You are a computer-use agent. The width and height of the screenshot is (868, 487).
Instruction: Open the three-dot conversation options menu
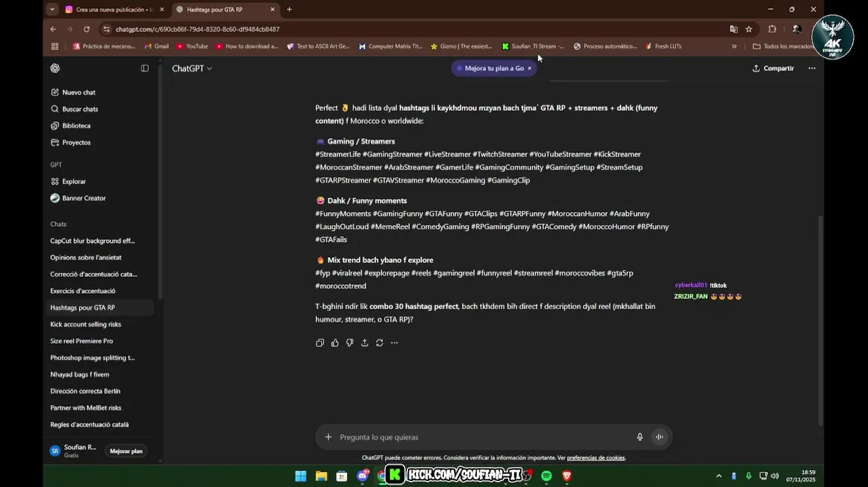coord(812,68)
